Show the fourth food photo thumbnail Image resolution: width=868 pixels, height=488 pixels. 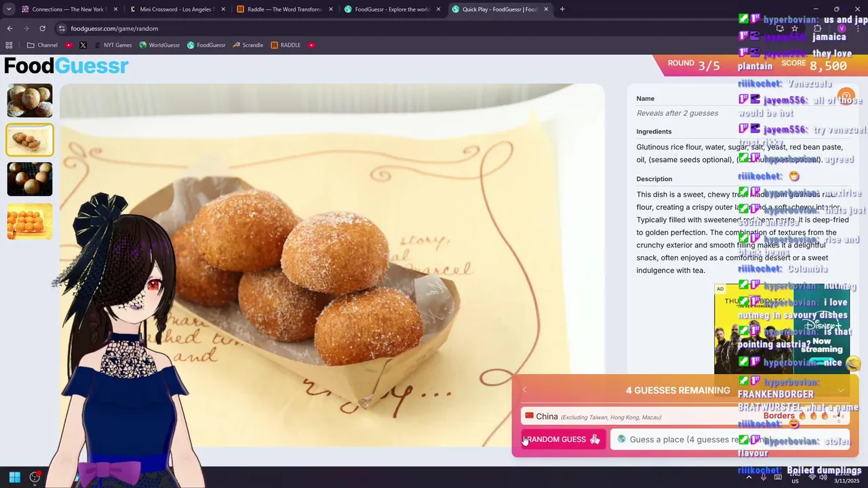pyautogui.click(x=30, y=221)
